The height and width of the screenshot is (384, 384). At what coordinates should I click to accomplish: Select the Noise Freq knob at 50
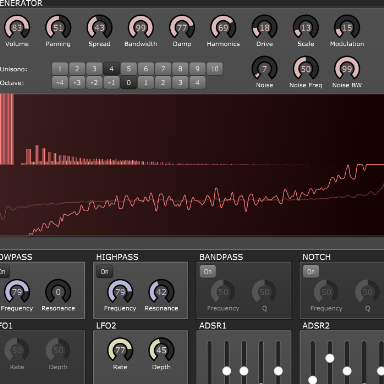[x=306, y=69]
